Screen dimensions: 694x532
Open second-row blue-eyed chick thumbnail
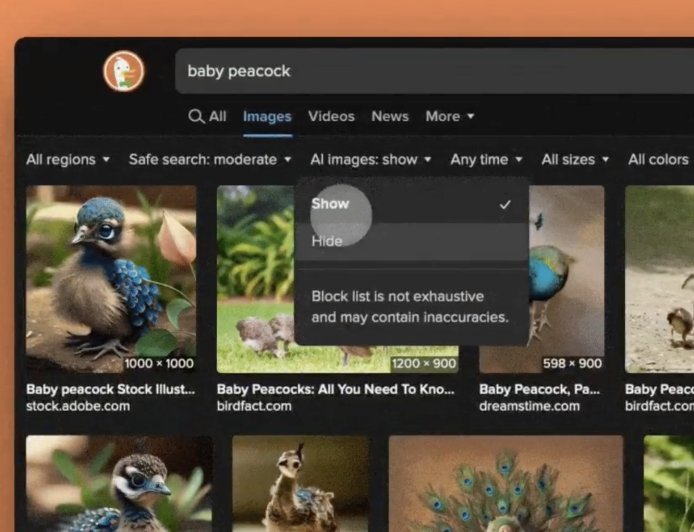(119, 483)
